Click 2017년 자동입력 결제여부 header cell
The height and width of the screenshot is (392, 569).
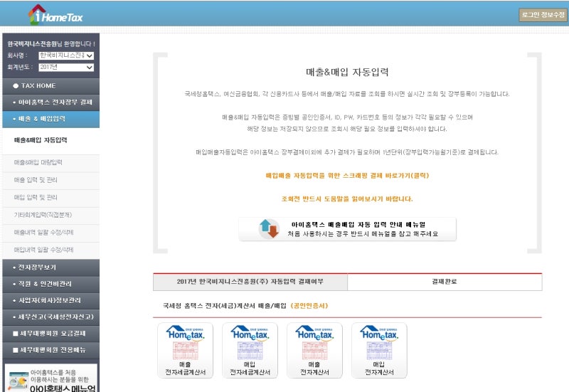[250, 282]
